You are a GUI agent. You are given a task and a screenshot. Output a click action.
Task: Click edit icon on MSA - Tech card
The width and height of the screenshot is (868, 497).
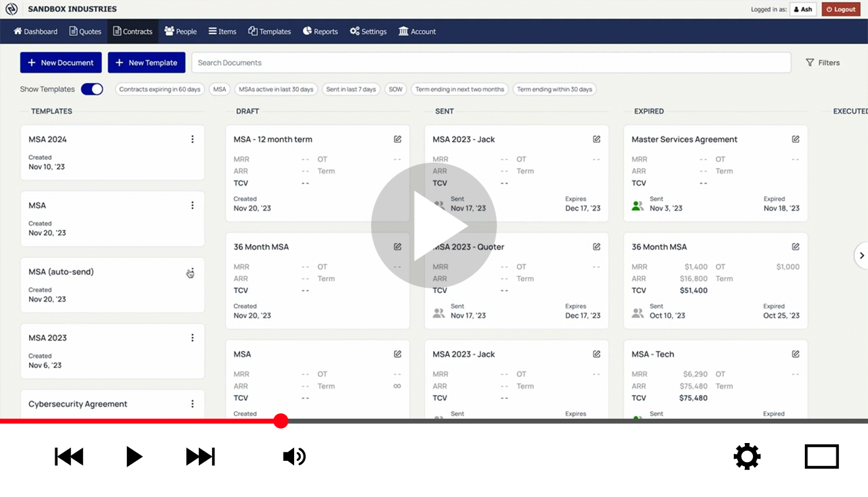[x=796, y=354]
